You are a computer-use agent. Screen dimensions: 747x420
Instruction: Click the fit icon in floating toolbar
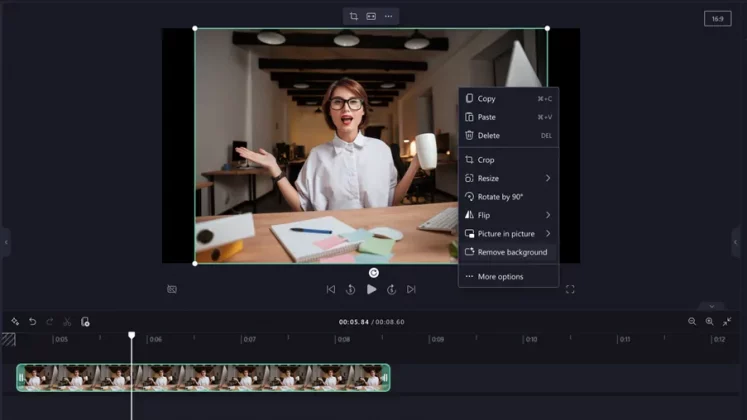[x=371, y=16]
